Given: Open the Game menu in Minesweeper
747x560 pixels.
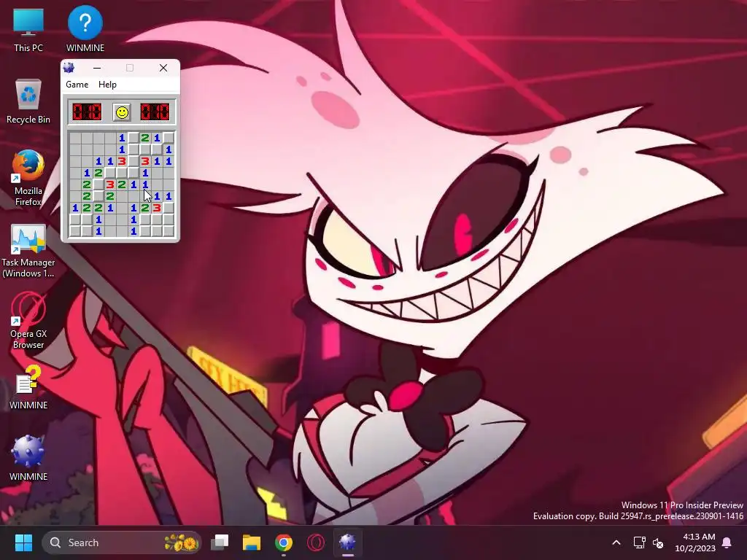Looking at the screenshot, I should pos(77,85).
